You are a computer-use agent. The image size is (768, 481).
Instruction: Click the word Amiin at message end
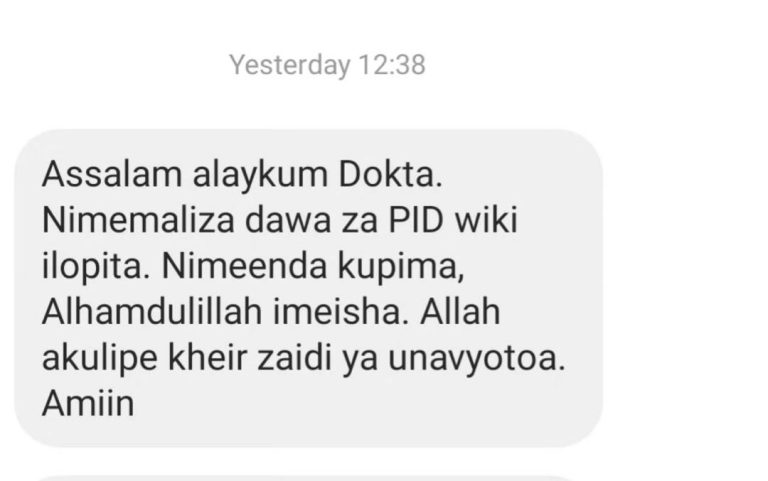tap(88, 403)
